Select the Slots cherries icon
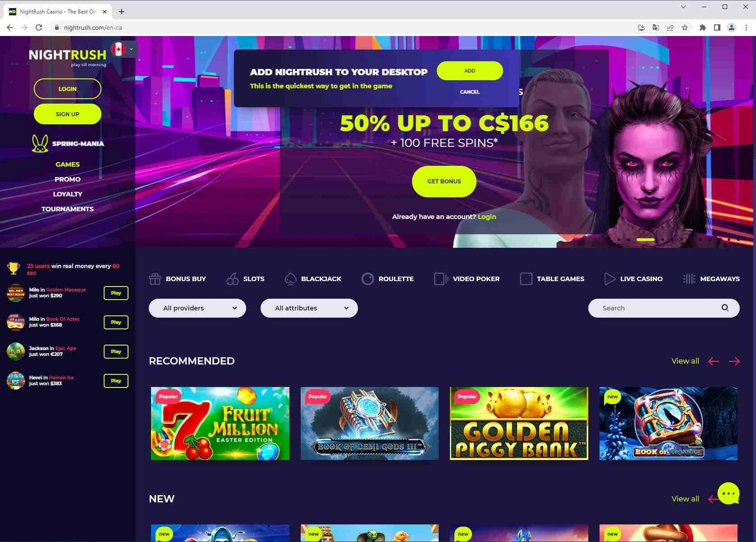756x542 pixels. pyautogui.click(x=233, y=279)
